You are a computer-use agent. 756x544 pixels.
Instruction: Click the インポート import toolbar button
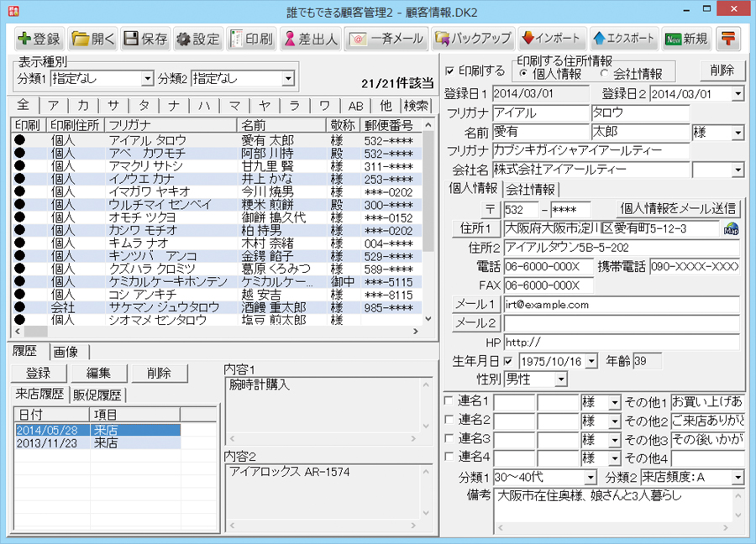click(552, 39)
